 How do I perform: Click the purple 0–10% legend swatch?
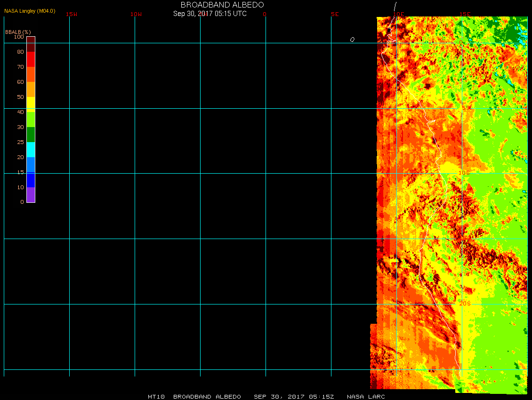[31, 195]
